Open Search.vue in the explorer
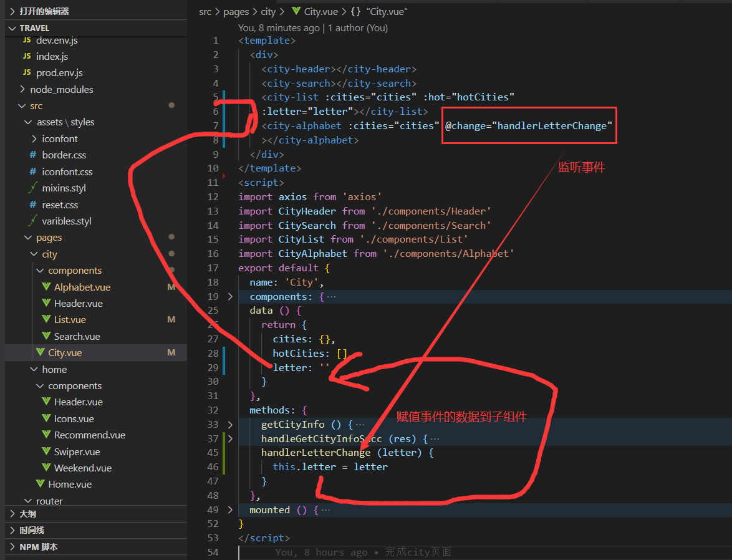 [77, 336]
